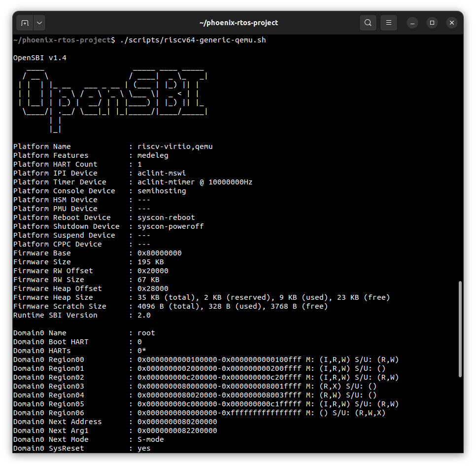This screenshot has height=467, width=476.
Task: Close the terminal window
Action: click(452, 23)
